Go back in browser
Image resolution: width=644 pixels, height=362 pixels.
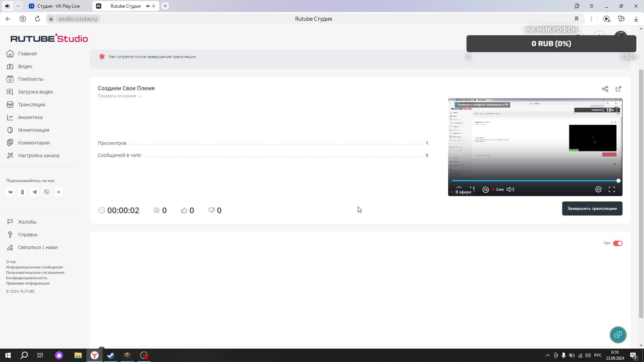click(x=8, y=19)
